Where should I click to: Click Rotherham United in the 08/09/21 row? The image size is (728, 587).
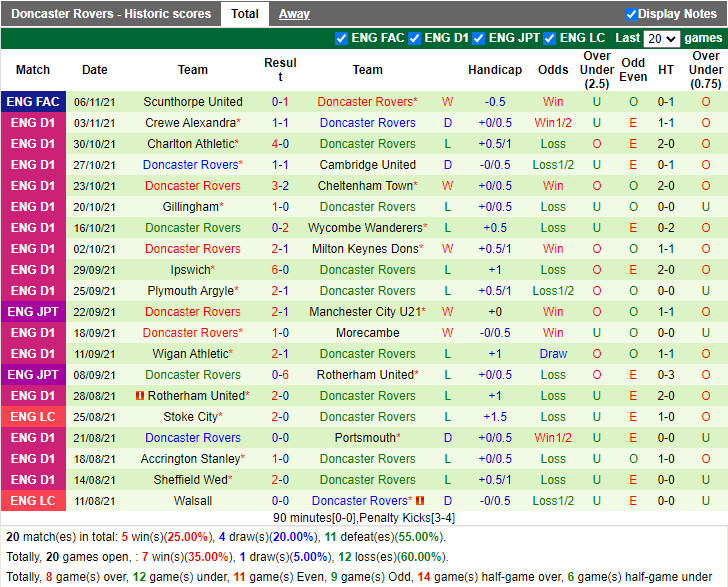pyautogui.click(x=365, y=374)
